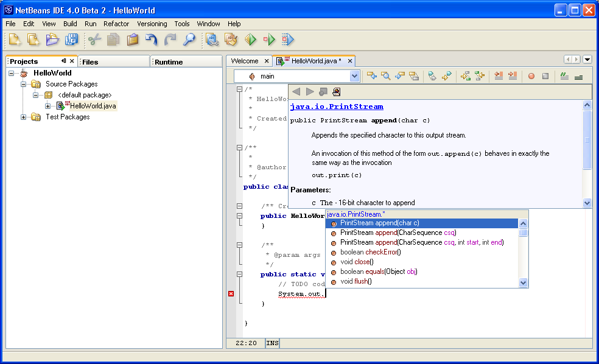Click the New File toolbar icon

pos(33,40)
